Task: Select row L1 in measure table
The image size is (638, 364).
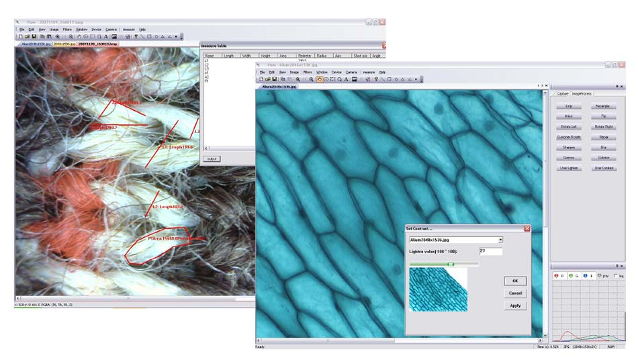Action: click(x=207, y=60)
